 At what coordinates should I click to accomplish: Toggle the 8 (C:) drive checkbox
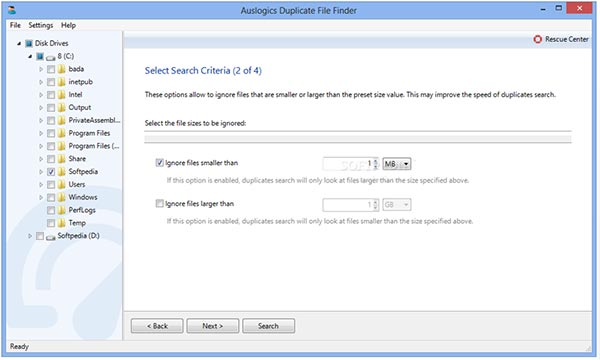click(x=40, y=57)
